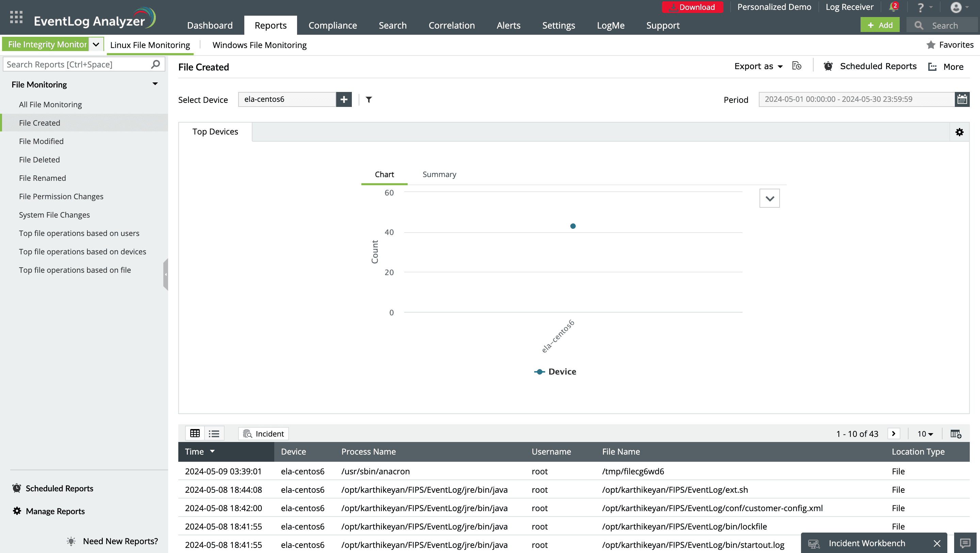The width and height of the screenshot is (980, 553).
Task: Switch to the Chart tab
Action: pyautogui.click(x=384, y=174)
